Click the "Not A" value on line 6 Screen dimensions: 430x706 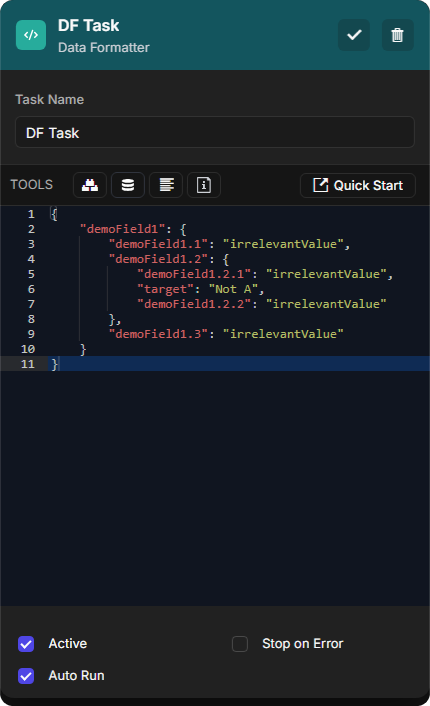[x=233, y=289]
